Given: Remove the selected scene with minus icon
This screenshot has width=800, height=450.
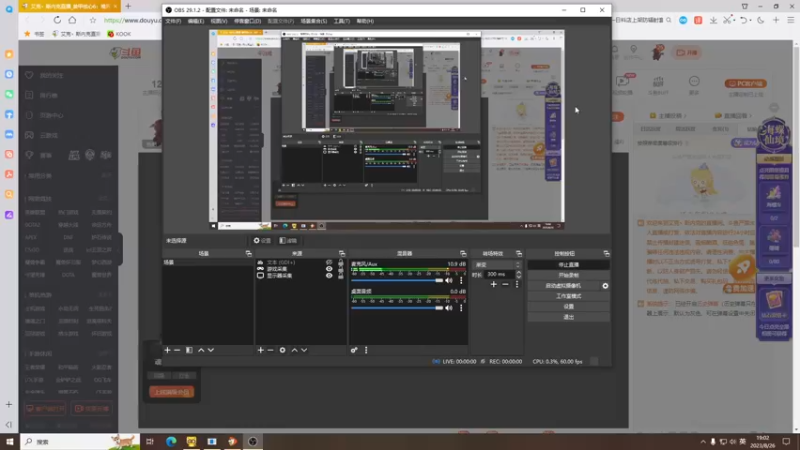Looking at the screenshot, I should [177, 350].
